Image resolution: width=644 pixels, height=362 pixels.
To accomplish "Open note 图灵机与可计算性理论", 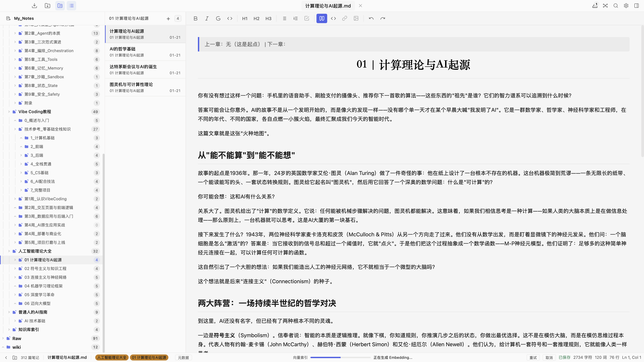I will [x=145, y=87].
